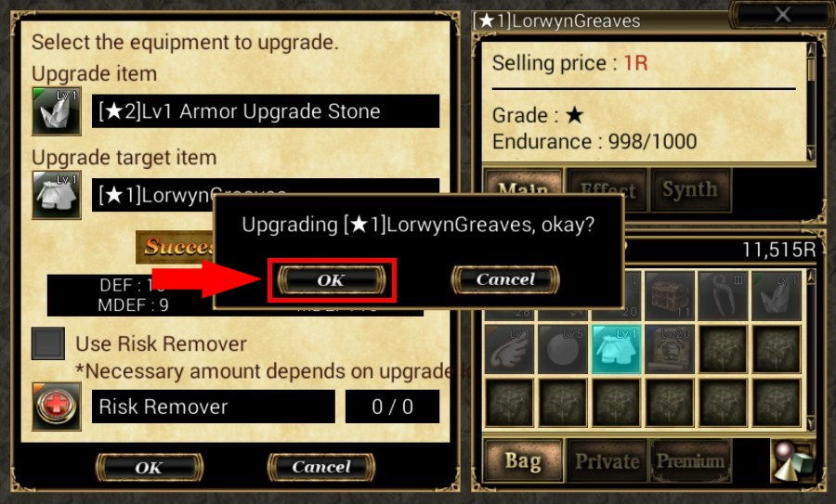Click OK at bottom of upgrade panel
The height and width of the screenshot is (504, 836).
pos(149,467)
